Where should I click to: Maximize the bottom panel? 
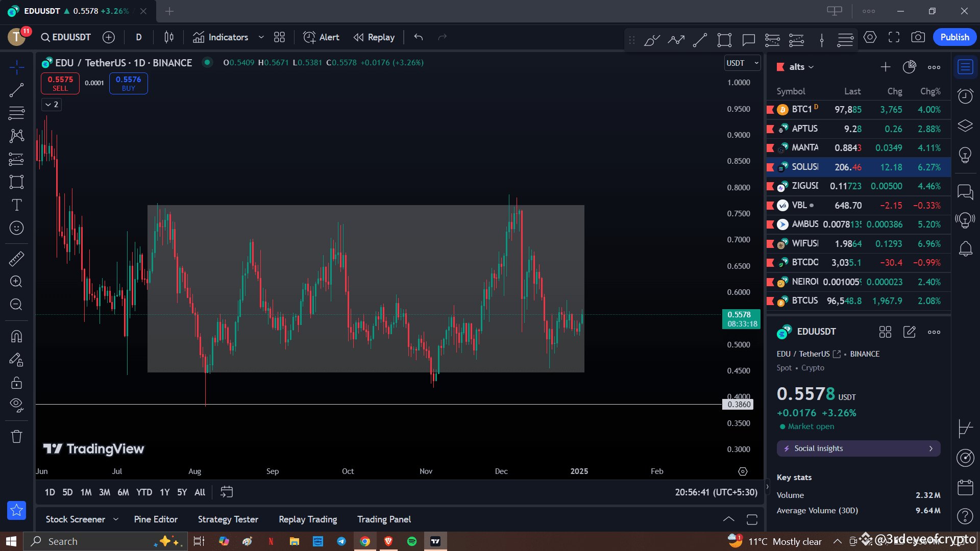pyautogui.click(x=752, y=519)
